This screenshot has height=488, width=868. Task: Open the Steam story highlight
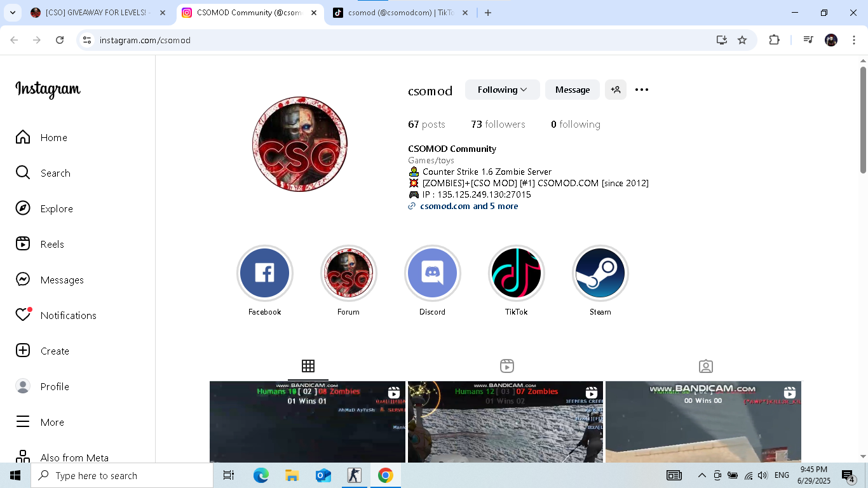coord(600,273)
